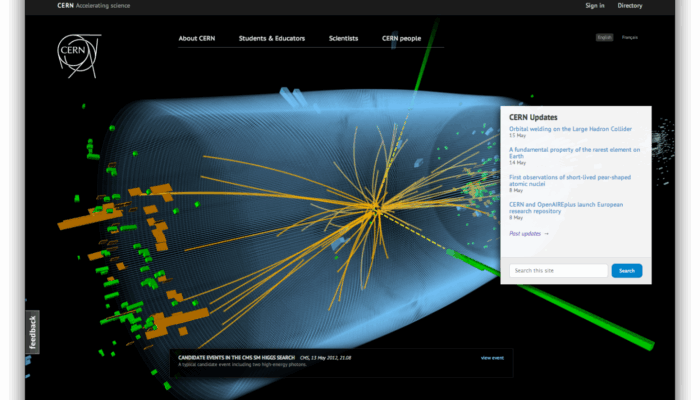
Task: Select the Scientists menu item
Action: click(343, 38)
